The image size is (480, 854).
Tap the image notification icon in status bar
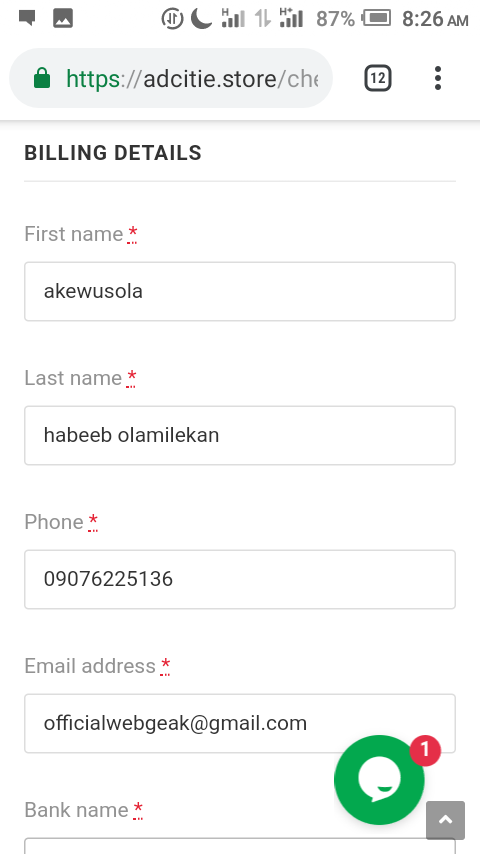click(63, 19)
